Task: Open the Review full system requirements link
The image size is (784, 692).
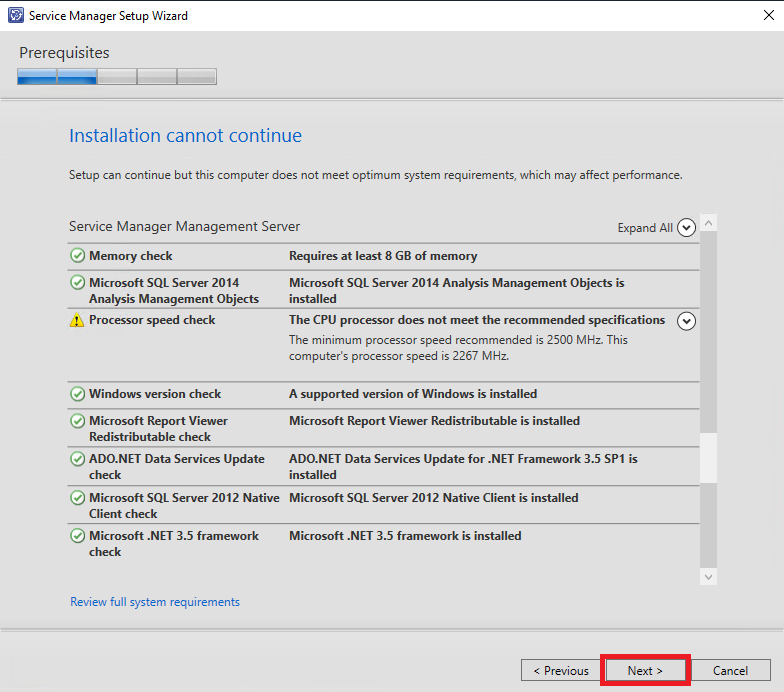Action: [x=155, y=602]
